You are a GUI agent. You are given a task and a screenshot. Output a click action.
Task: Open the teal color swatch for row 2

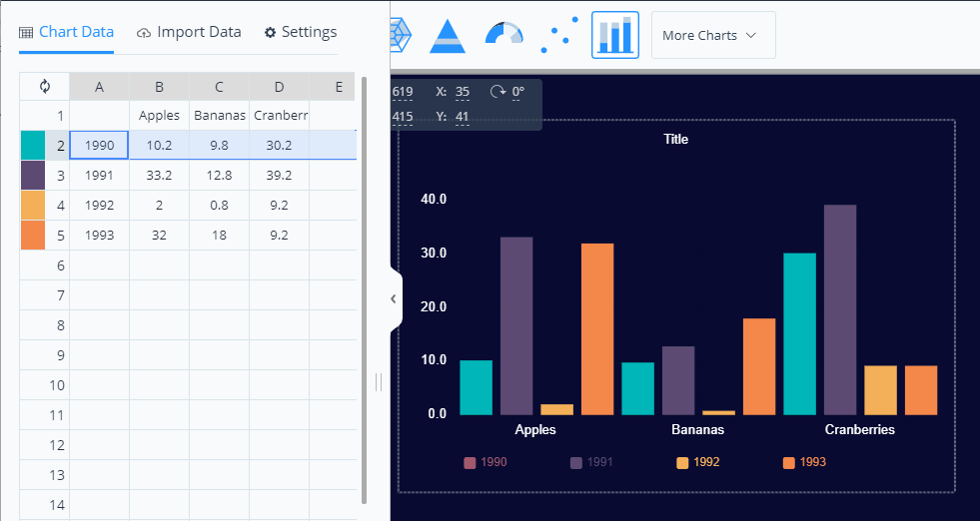[32, 146]
